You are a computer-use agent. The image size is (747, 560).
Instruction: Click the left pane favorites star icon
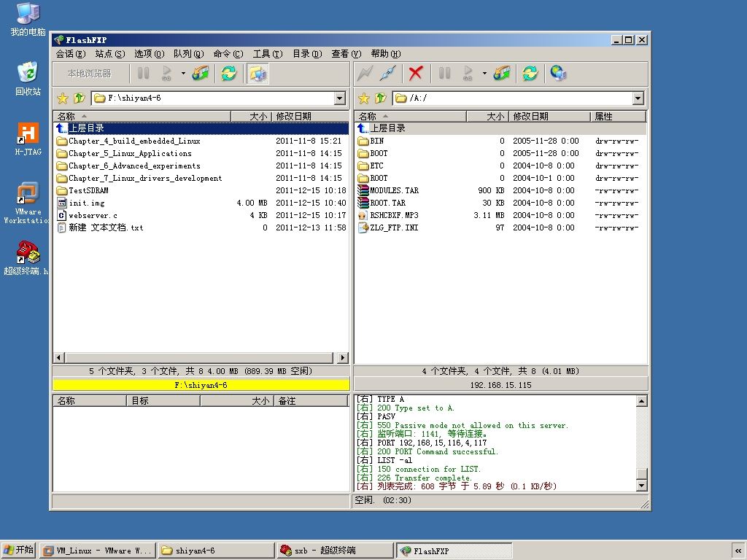63,98
